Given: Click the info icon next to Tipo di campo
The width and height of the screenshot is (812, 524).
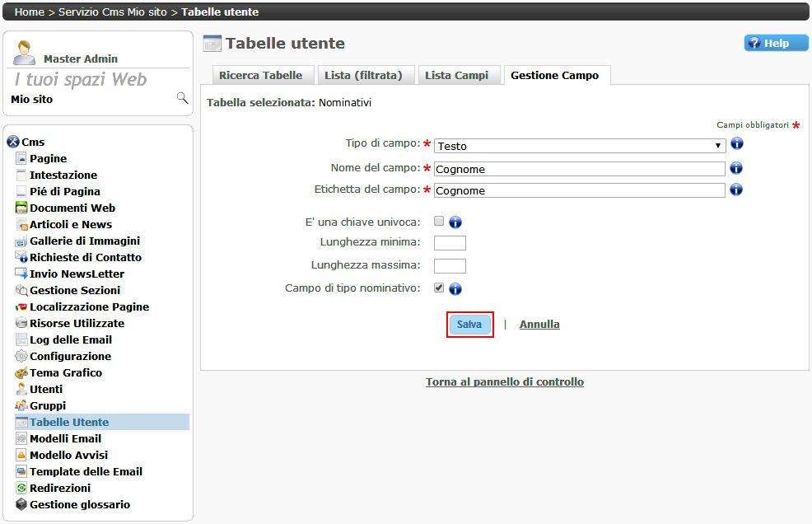Looking at the screenshot, I should coord(736,143).
